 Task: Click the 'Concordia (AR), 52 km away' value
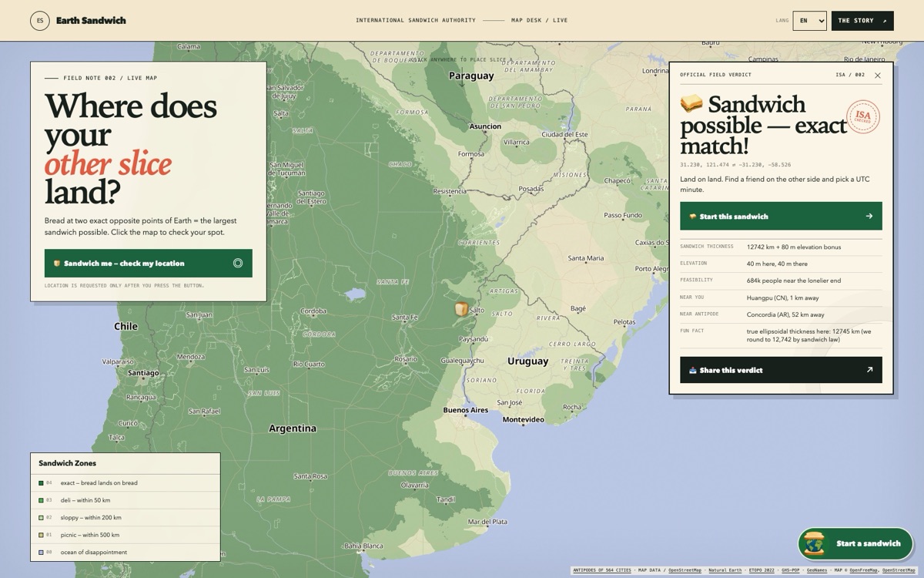click(785, 314)
